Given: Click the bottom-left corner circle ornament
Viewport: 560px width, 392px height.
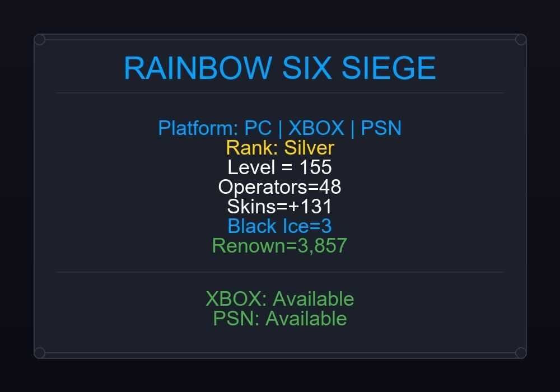Looking at the screenshot, I should tap(40, 353).
